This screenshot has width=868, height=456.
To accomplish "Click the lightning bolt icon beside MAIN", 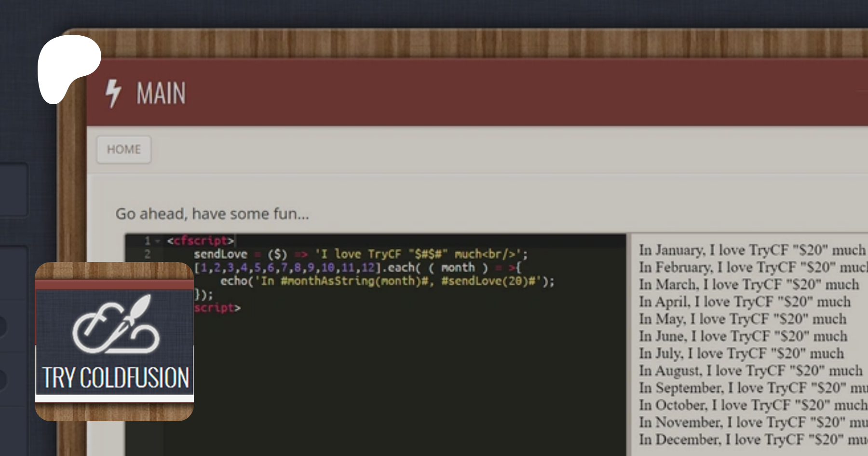I will (x=113, y=93).
